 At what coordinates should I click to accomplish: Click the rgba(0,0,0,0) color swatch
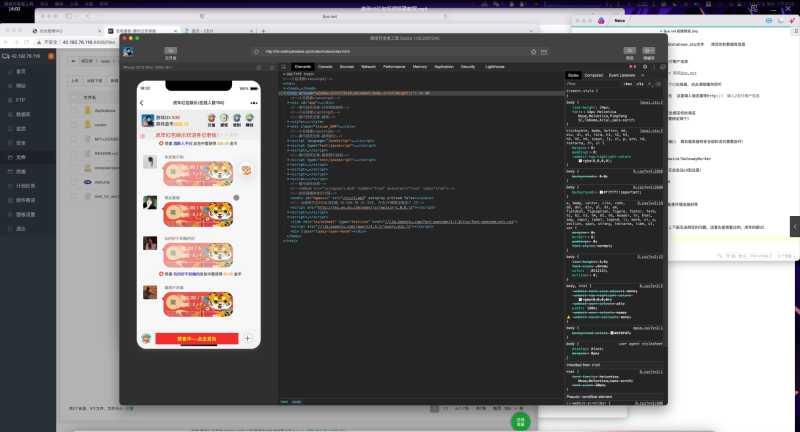click(x=581, y=161)
